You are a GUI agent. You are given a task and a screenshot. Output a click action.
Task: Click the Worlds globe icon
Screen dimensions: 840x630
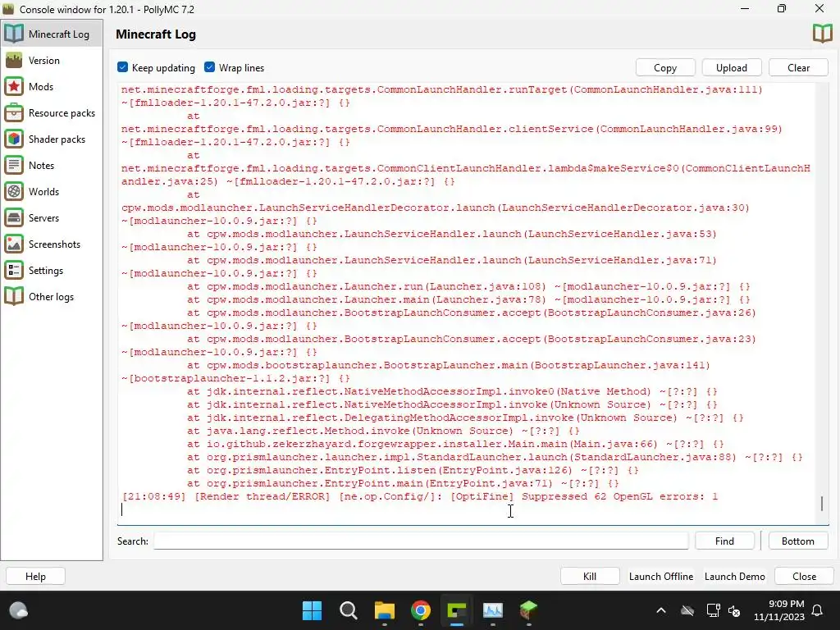14,191
